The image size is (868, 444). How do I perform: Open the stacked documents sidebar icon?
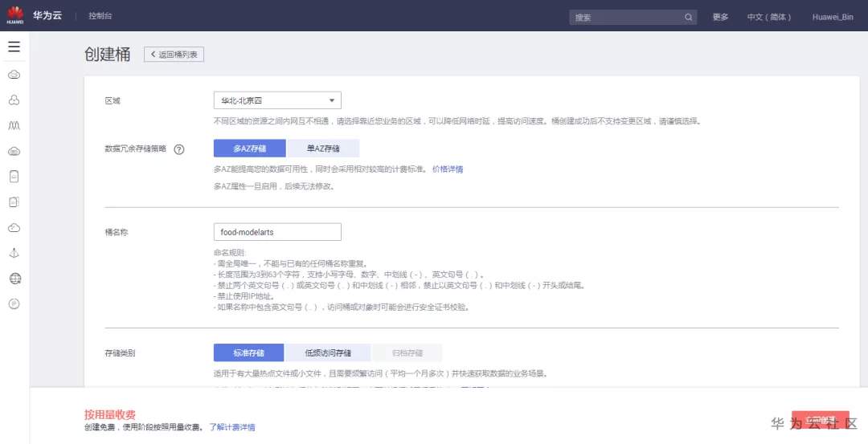(14, 202)
